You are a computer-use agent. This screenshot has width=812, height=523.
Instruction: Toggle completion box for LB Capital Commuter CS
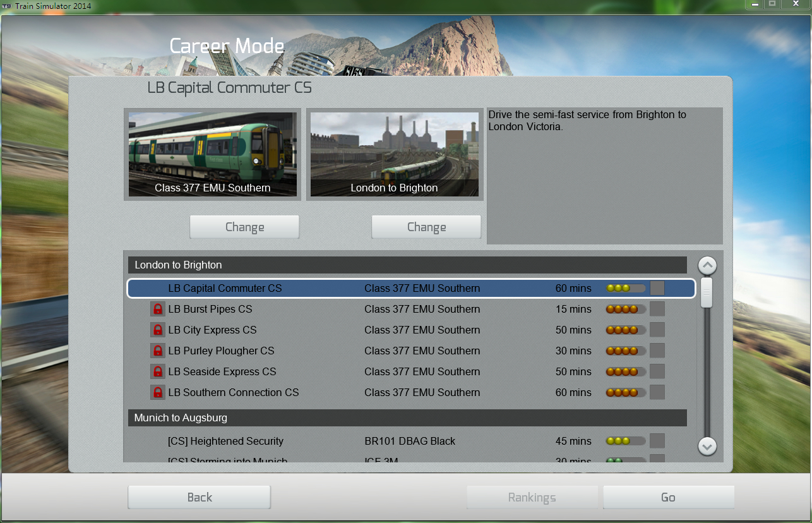point(657,288)
